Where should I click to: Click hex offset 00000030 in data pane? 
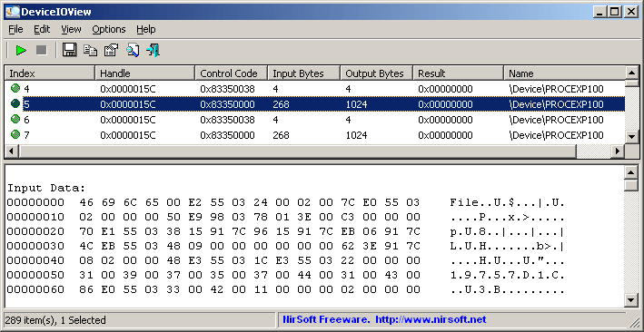[35, 246]
